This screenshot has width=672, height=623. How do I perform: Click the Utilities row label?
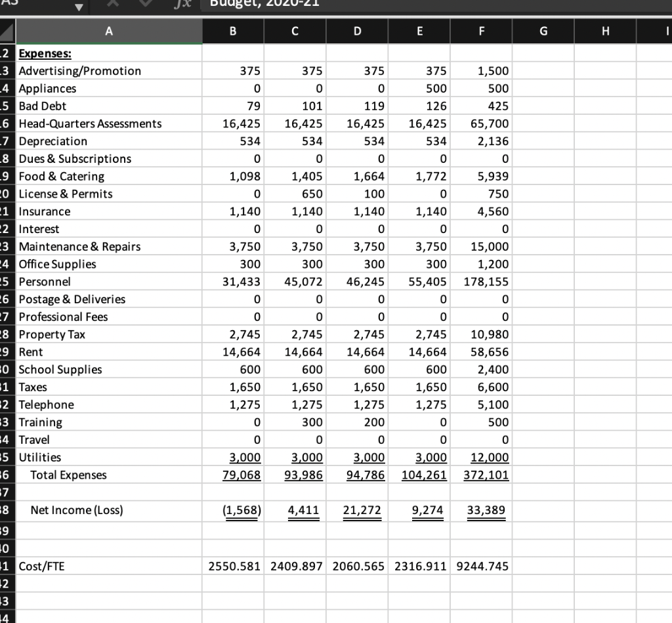pos(41,457)
